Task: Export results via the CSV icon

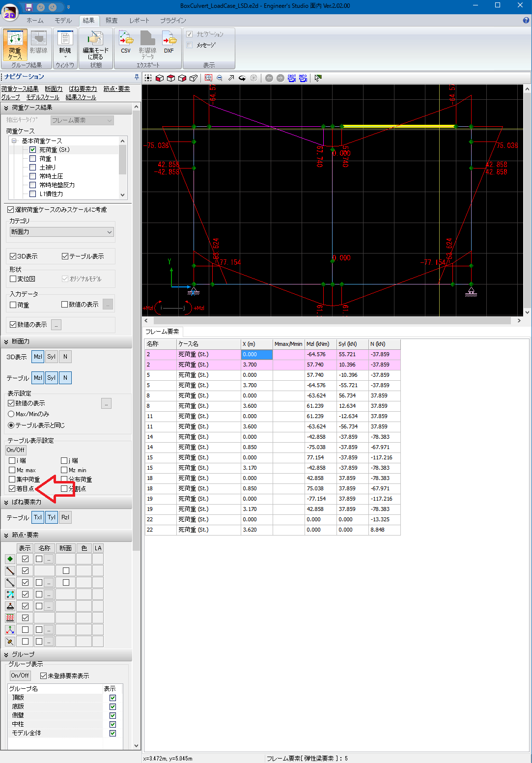Action: click(126, 42)
